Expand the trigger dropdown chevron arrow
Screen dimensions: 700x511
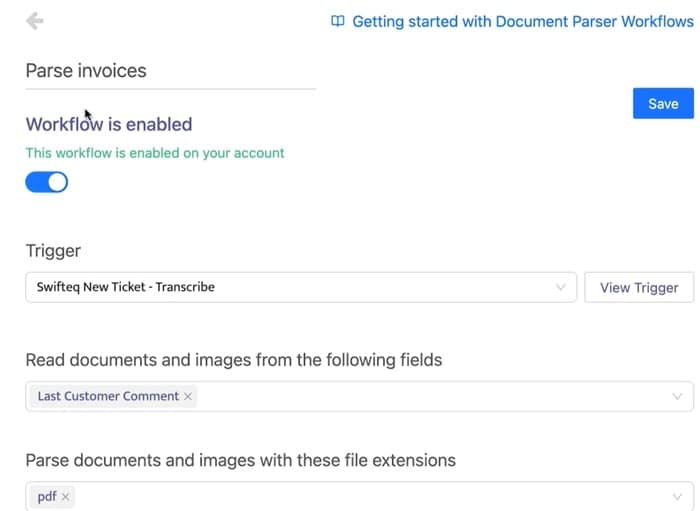pos(561,287)
